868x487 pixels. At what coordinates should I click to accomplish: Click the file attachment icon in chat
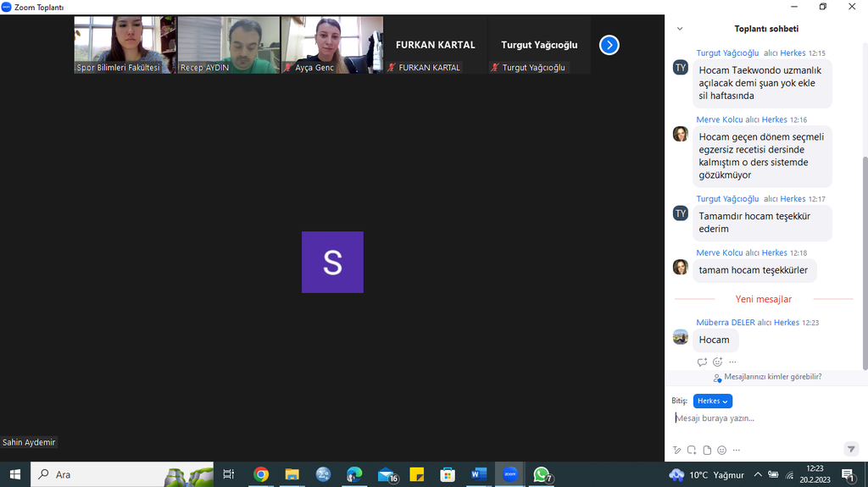click(x=707, y=450)
